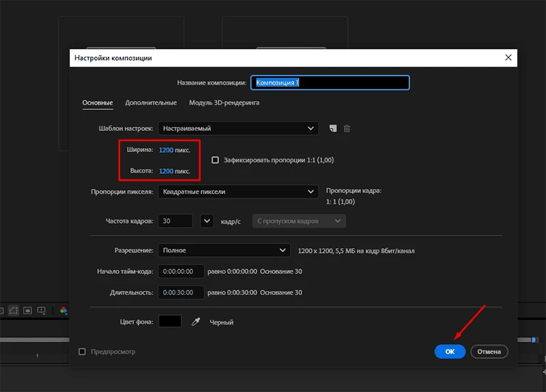Click the grid and guides icon in background toolbar
This screenshot has width=546, height=392.
point(42,310)
